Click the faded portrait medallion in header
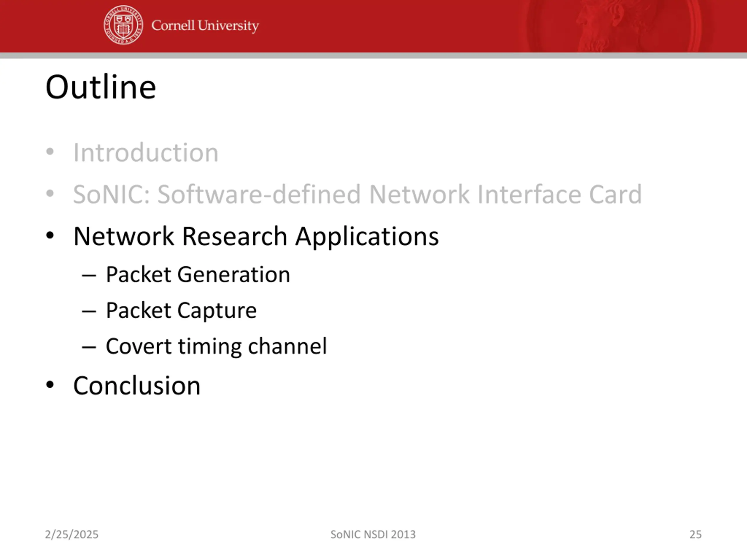The height and width of the screenshot is (560, 747). point(614,26)
